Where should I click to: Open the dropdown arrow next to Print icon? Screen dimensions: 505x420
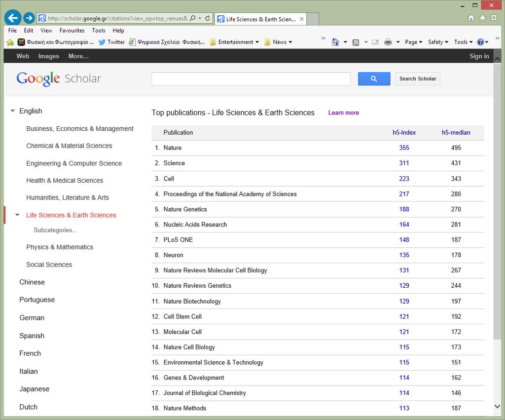pos(398,42)
